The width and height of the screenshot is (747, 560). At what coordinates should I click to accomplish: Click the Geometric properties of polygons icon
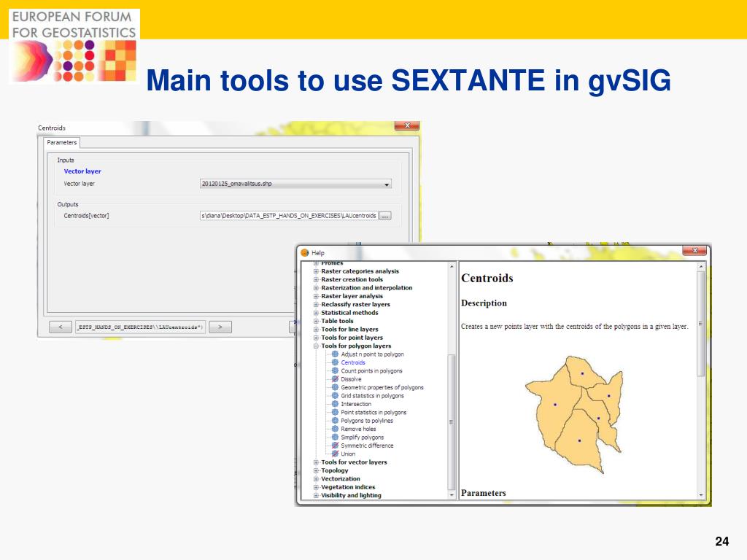(335, 388)
